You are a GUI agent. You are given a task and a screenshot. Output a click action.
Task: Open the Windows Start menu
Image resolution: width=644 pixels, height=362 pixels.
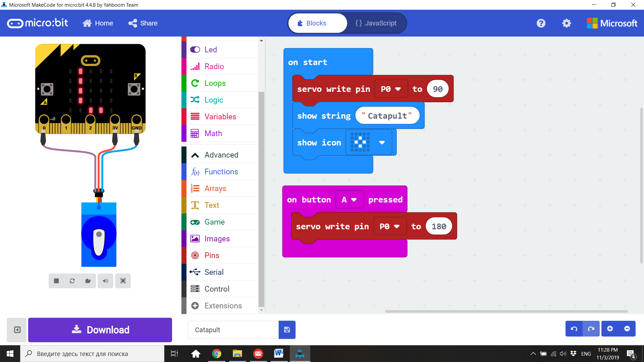tap(10, 354)
